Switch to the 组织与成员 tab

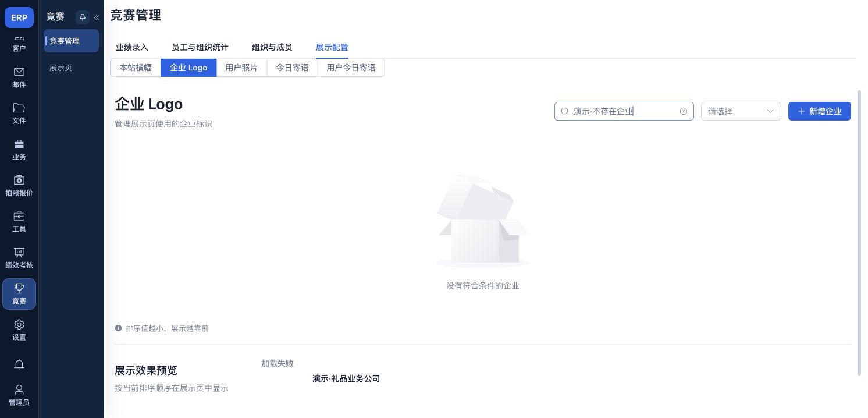point(272,47)
